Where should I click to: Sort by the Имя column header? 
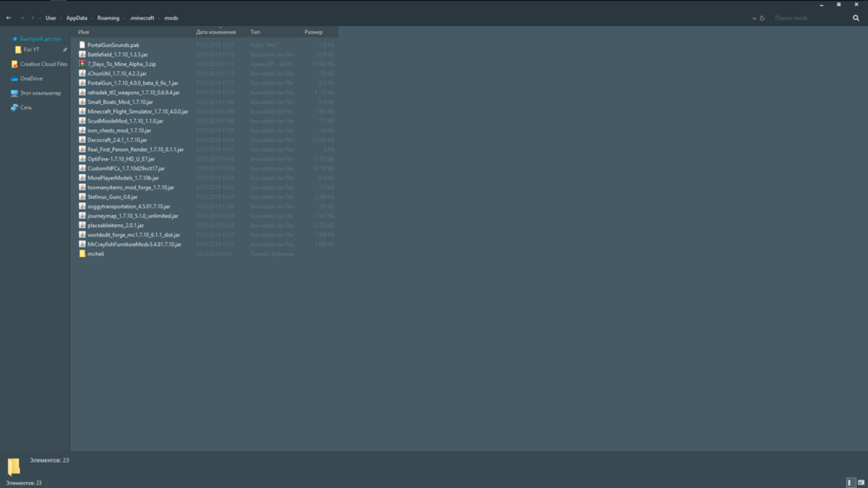pyautogui.click(x=83, y=32)
